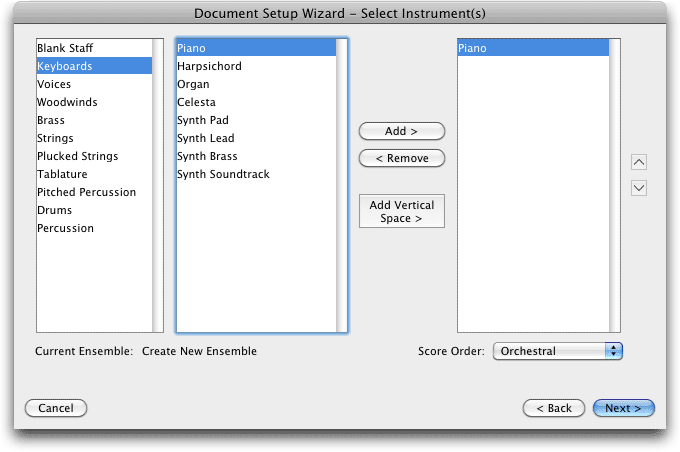Add the selected instrument to the score
The image size is (680, 452).
click(402, 131)
